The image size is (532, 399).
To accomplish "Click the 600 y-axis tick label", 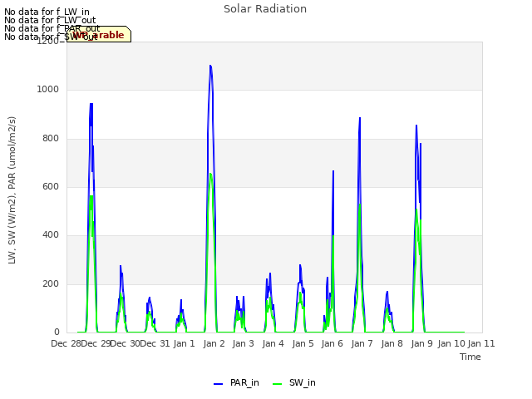I will (x=51, y=186).
